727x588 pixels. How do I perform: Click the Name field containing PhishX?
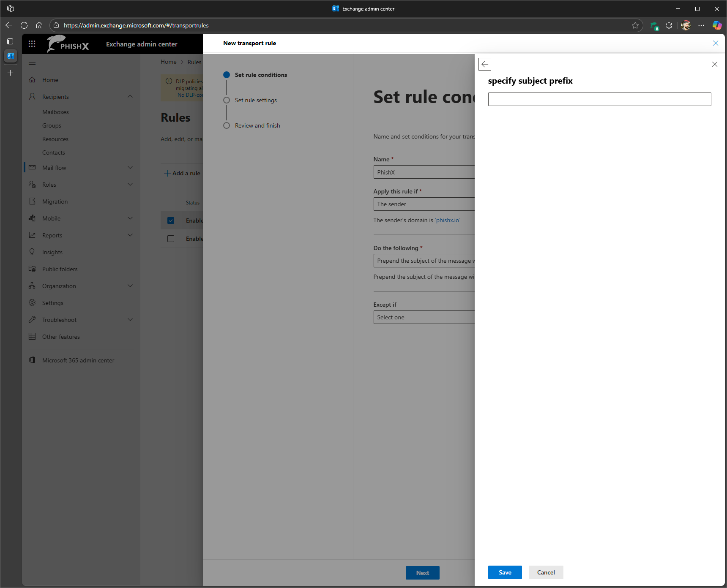424,172
